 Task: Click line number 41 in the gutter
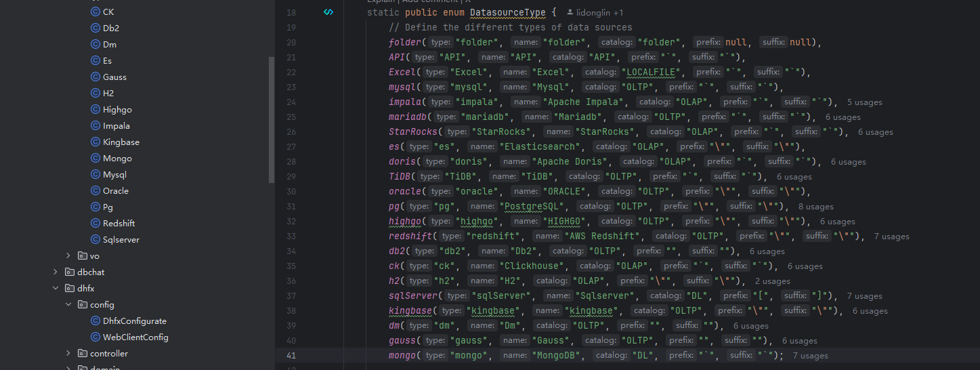(291, 356)
